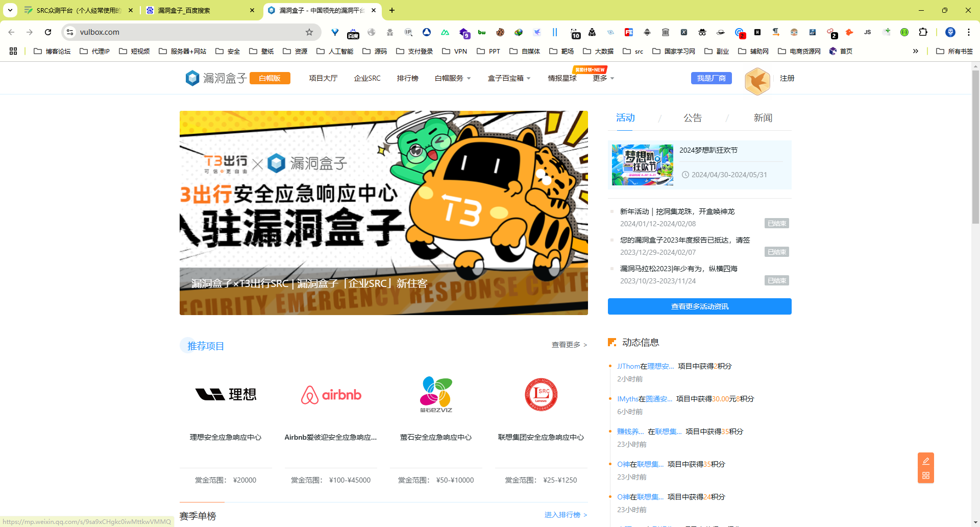
Task: Open the 2024梦想趴狂欢节 event thumbnail
Action: (x=642, y=164)
